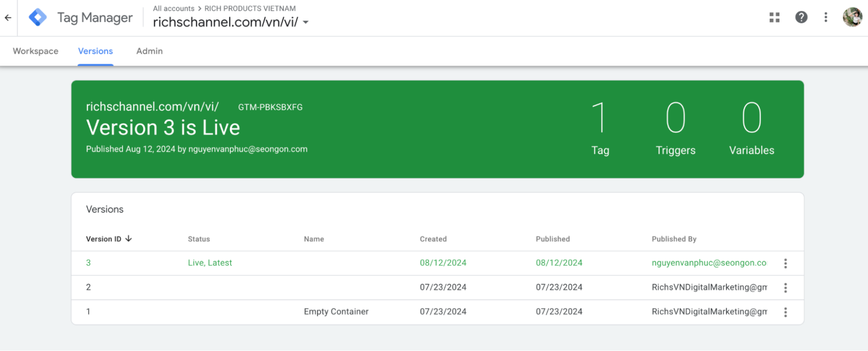Open actions menu for Empty Container row

pyautogui.click(x=785, y=312)
